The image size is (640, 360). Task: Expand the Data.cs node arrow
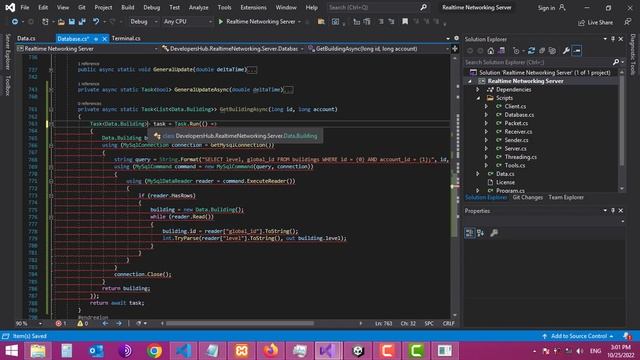478,174
